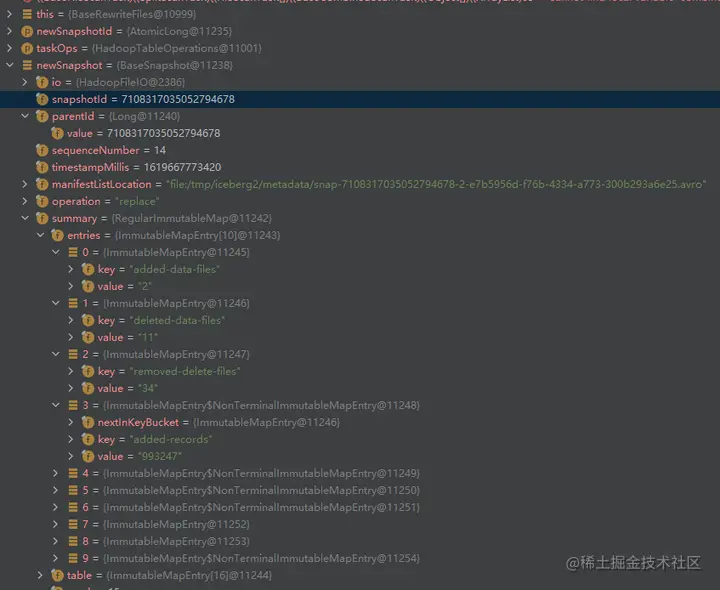This screenshot has height=590, width=720.
Task: Click the array element icon of entry 9
Action: [x=73, y=558]
